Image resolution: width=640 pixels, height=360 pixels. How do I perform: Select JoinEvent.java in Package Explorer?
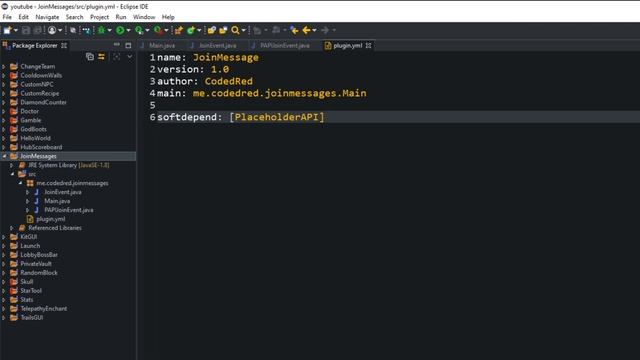62,192
